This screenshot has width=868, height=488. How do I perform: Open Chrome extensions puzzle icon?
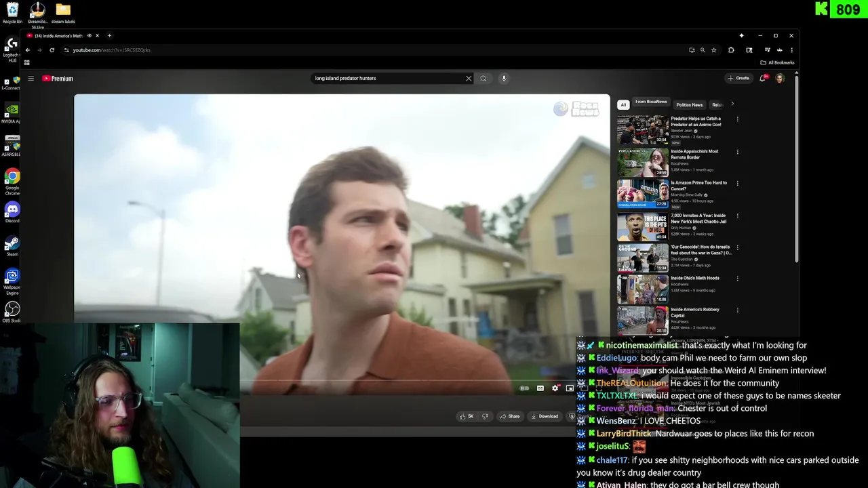(731, 50)
